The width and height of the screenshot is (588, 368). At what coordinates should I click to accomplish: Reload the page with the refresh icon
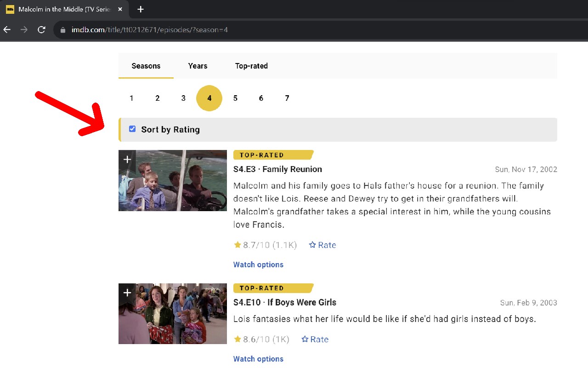(x=41, y=30)
